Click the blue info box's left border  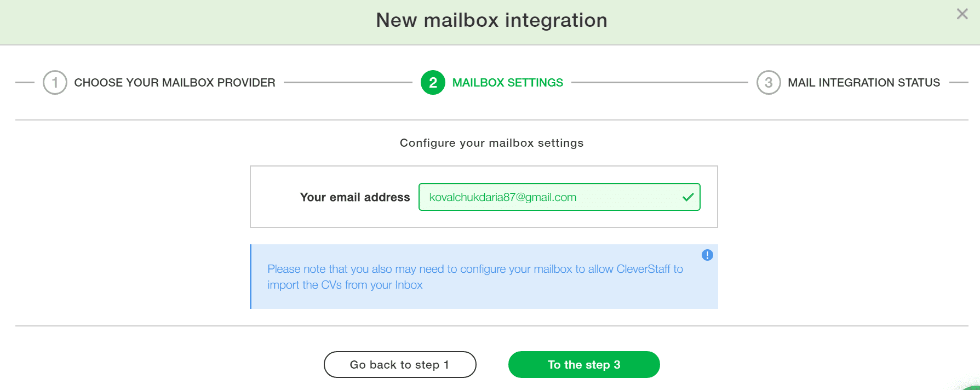(x=250, y=277)
